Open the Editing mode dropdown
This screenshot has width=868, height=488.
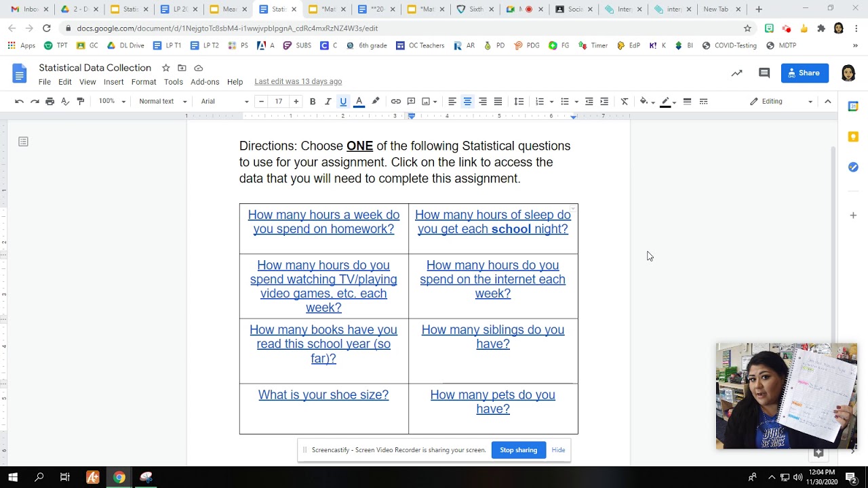tap(781, 102)
